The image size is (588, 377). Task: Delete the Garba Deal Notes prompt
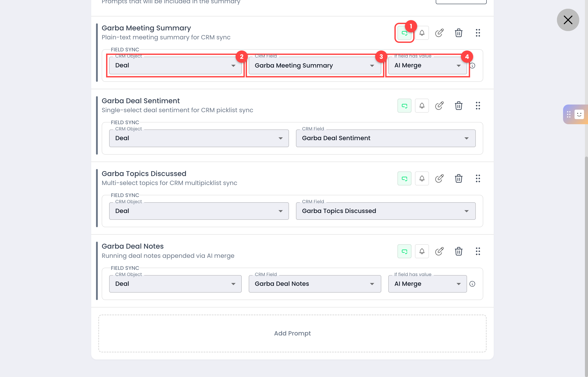pos(458,251)
